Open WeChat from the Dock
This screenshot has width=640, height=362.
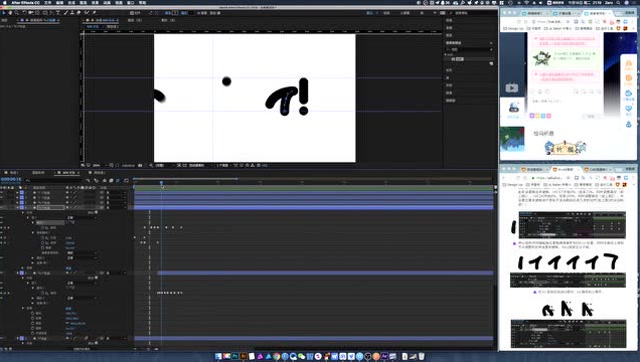click(x=302, y=356)
